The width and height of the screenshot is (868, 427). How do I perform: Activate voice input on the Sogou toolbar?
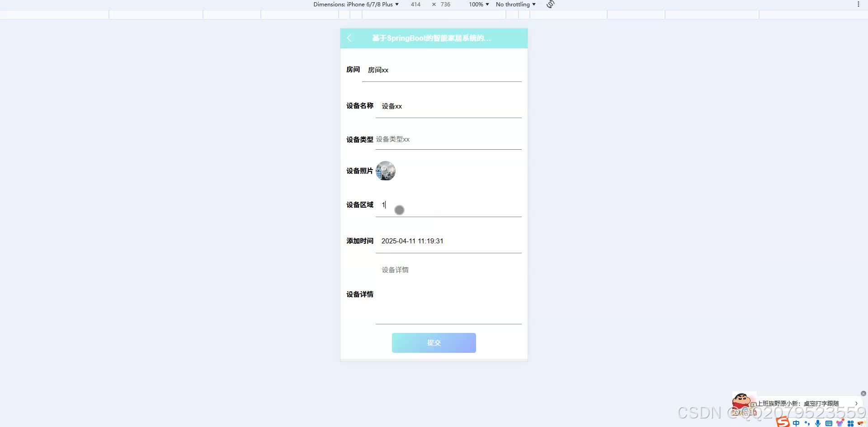[818, 423]
